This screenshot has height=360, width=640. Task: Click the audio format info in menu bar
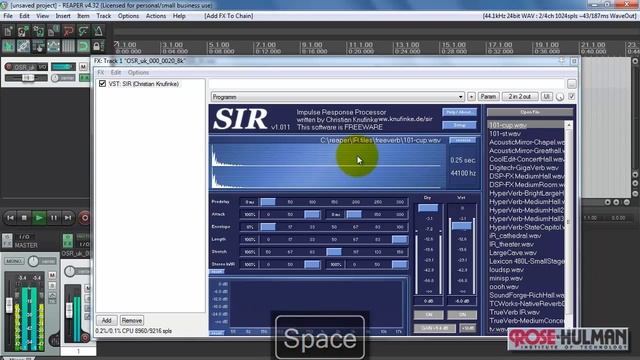[559, 16]
